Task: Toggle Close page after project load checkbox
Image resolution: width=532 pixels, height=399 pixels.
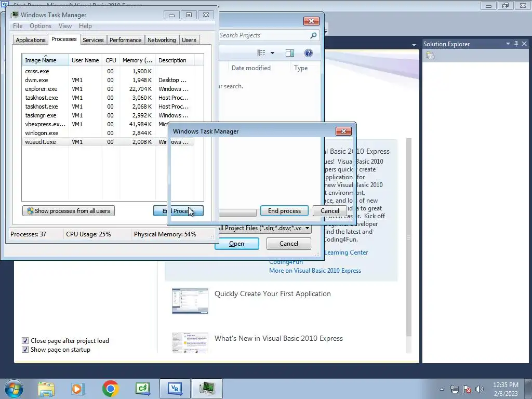Action: click(25, 340)
